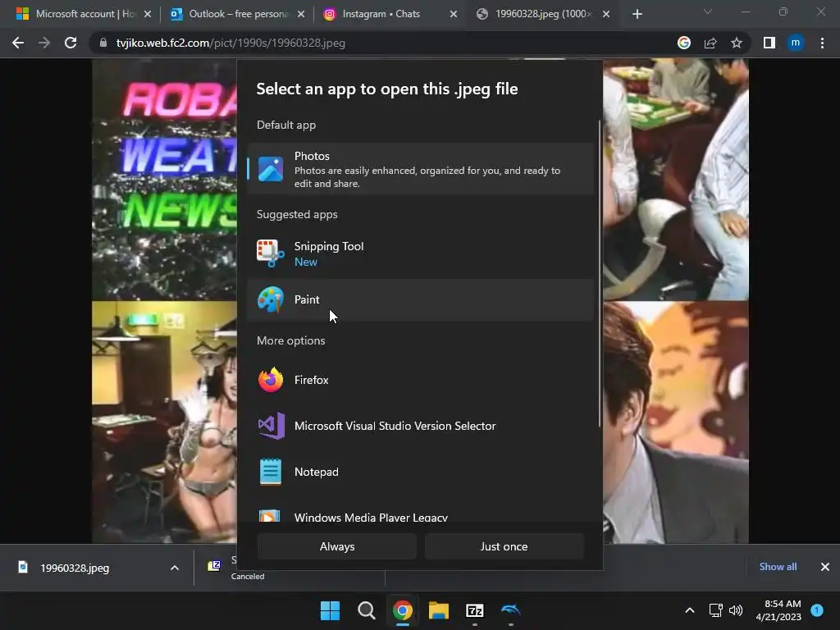
Task: Click the Google icon in the address bar
Action: point(684,43)
